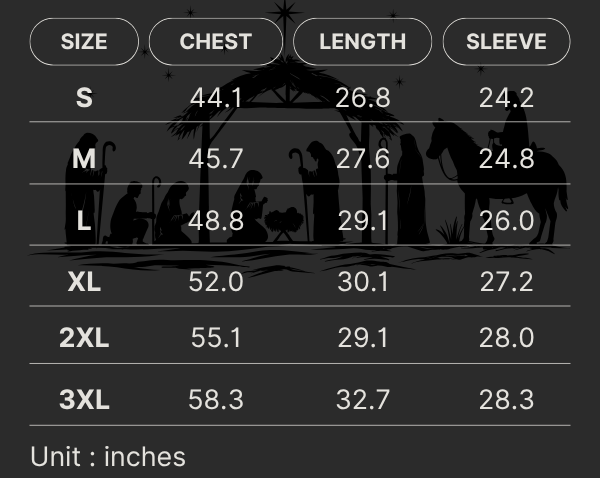Click the 3XL size row label
The image size is (600, 478).
[x=84, y=400]
